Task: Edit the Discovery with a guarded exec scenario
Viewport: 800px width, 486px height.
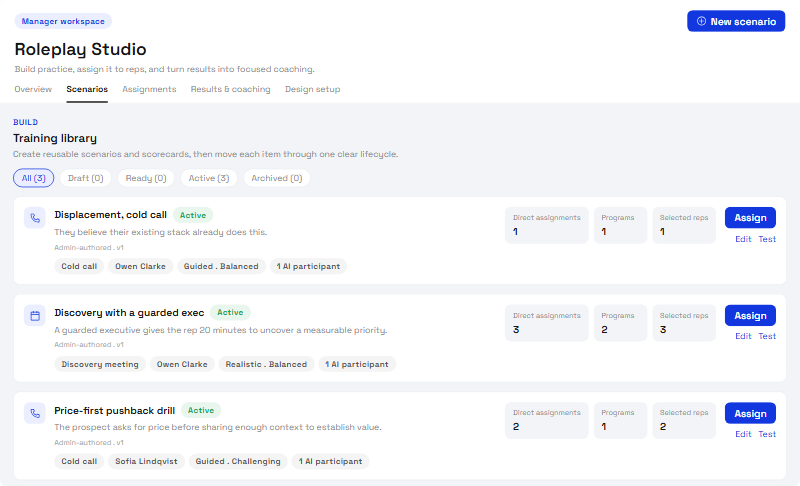Action: pos(743,336)
